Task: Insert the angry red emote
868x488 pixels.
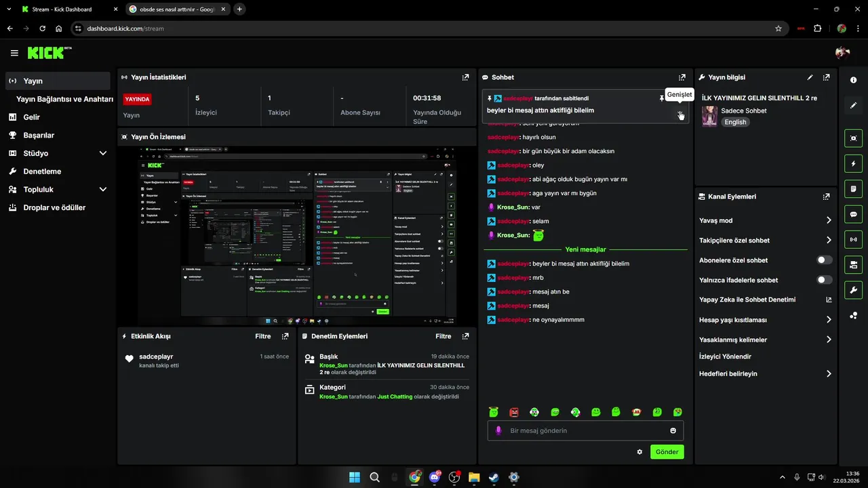Action: click(x=514, y=412)
